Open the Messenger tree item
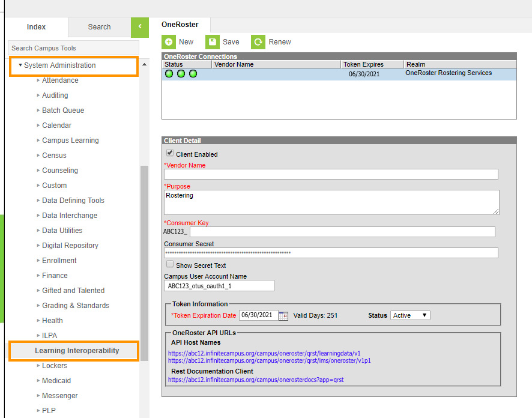 coord(59,396)
